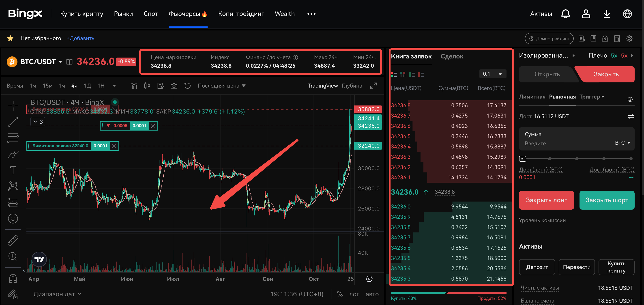This screenshot has height=305, width=644.
Task: Toggle percent scale on chart
Action: (339, 294)
